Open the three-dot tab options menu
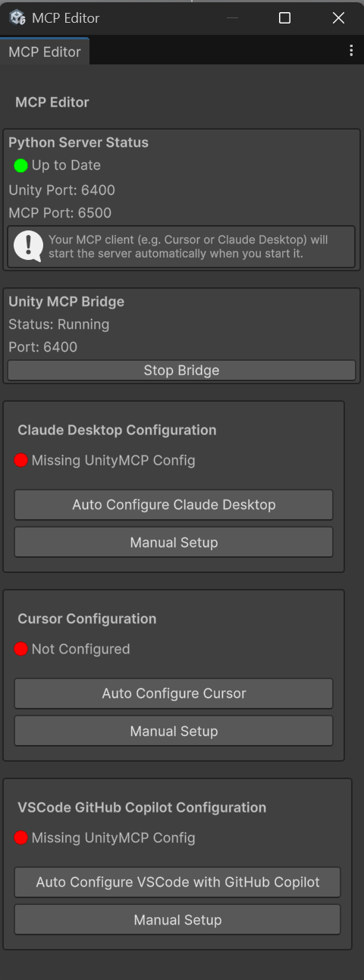 click(x=350, y=51)
